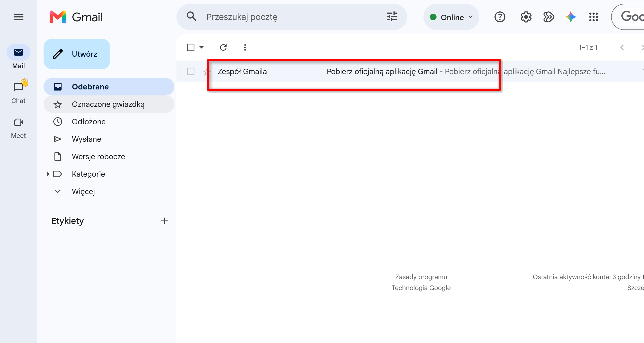Star the Zespół Gmaila message

pos(206,72)
